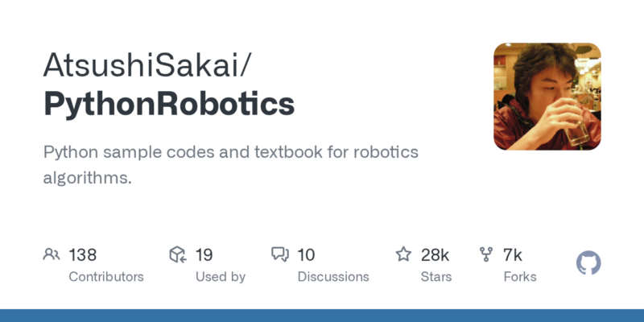Click the 28k stars count

coord(435,255)
